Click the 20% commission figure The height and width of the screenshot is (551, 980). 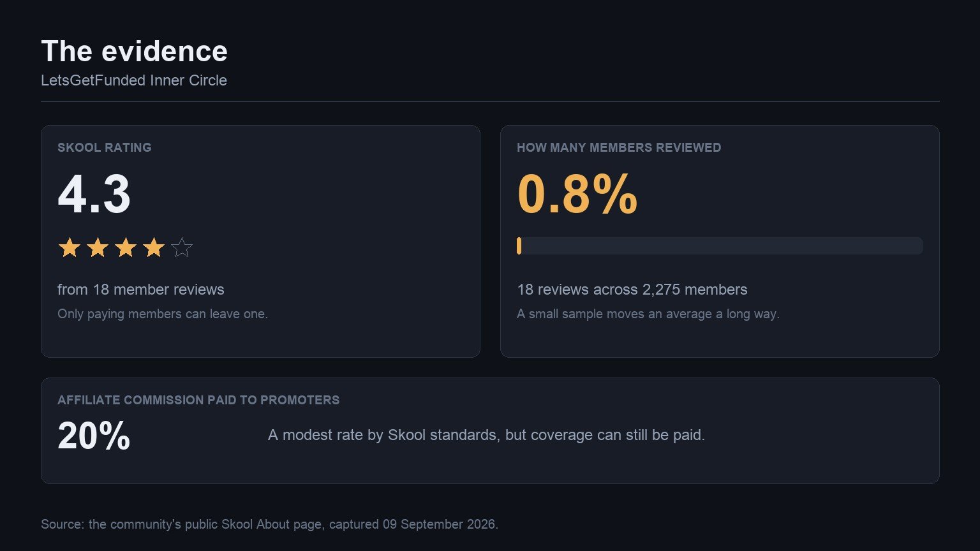coord(94,437)
